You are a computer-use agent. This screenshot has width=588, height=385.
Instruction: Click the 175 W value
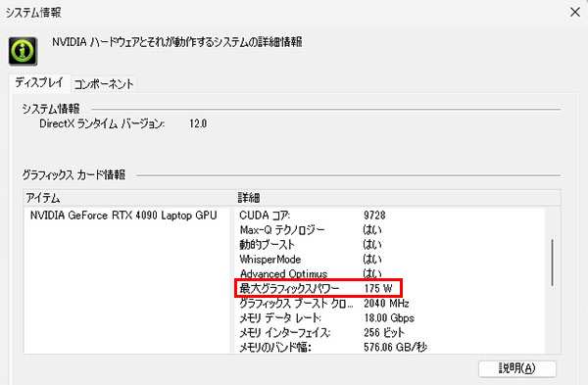pyautogui.click(x=378, y=288)
